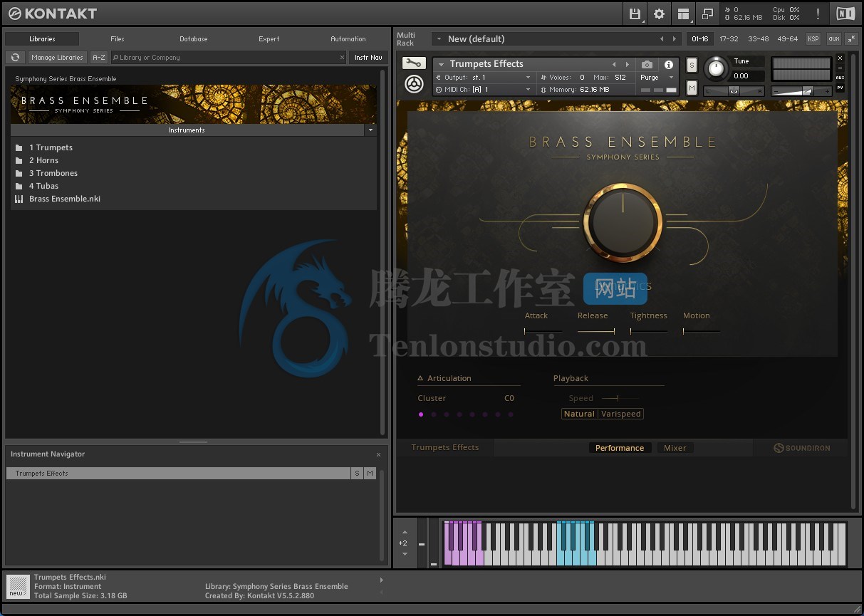The height and width of the screenshot is (616, 864).
Task: Minimize rack view with the collapse arrows icon
Action: coord(851,39)
